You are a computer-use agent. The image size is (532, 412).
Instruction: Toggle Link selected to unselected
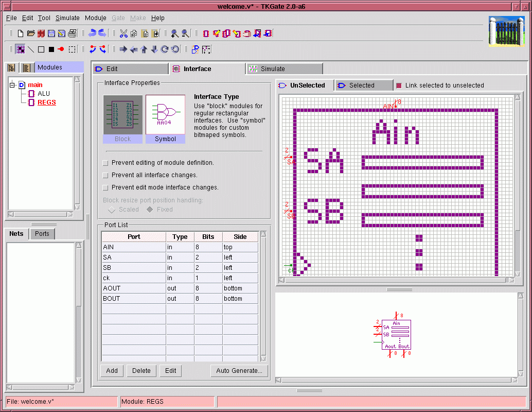tap(398, 85)
